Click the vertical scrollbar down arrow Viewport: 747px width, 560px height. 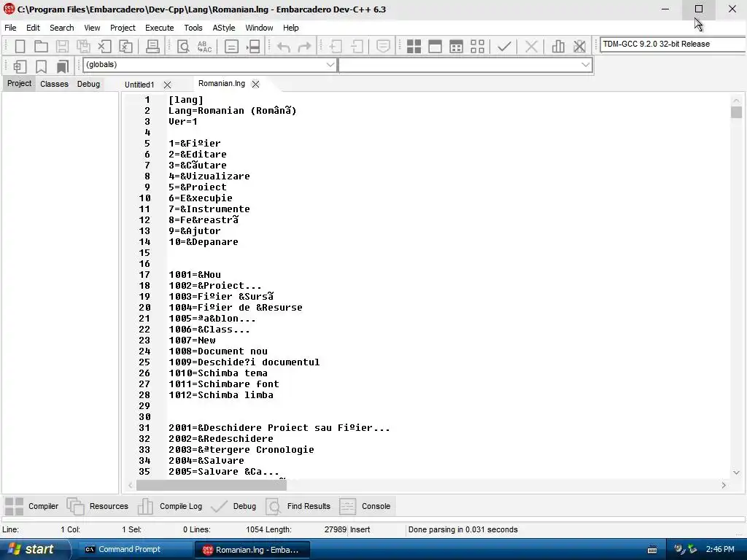click(x=736, y=472)
